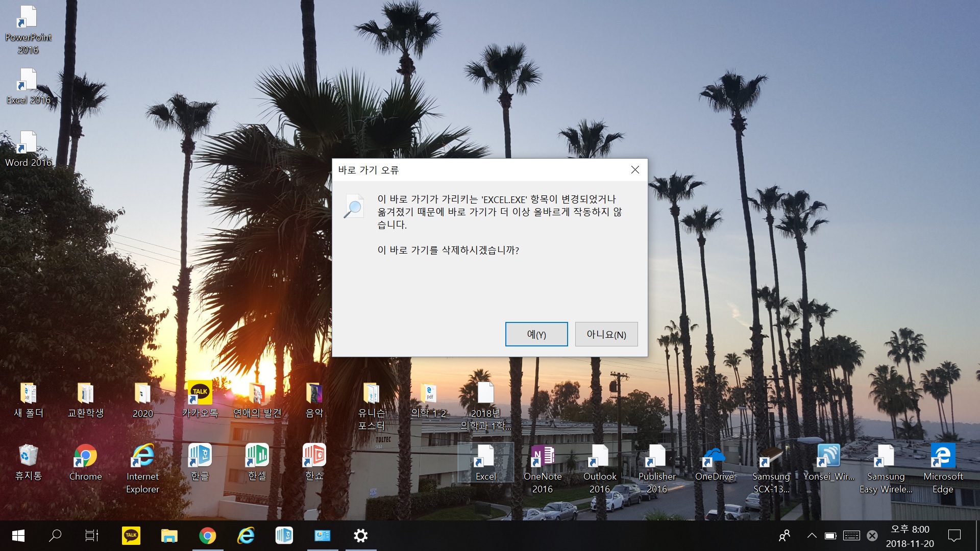Select the 한글 desktop shortcut

pos(200,463)
